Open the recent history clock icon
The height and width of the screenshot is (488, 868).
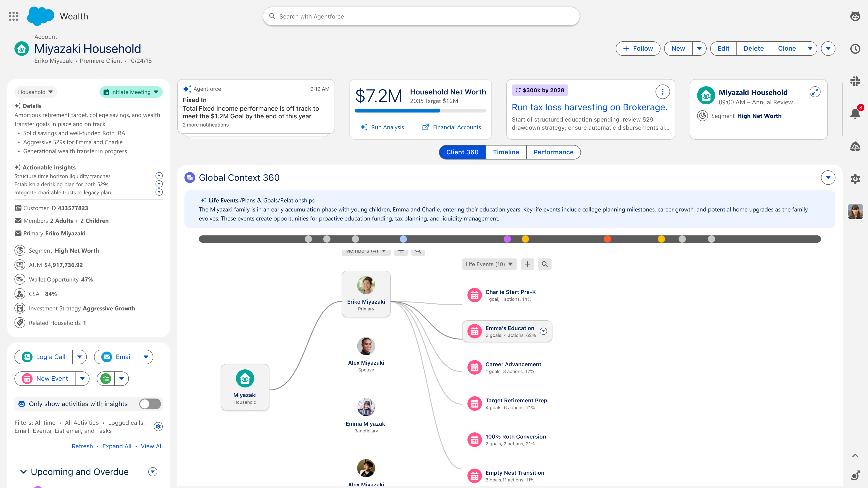coord(855,49)
